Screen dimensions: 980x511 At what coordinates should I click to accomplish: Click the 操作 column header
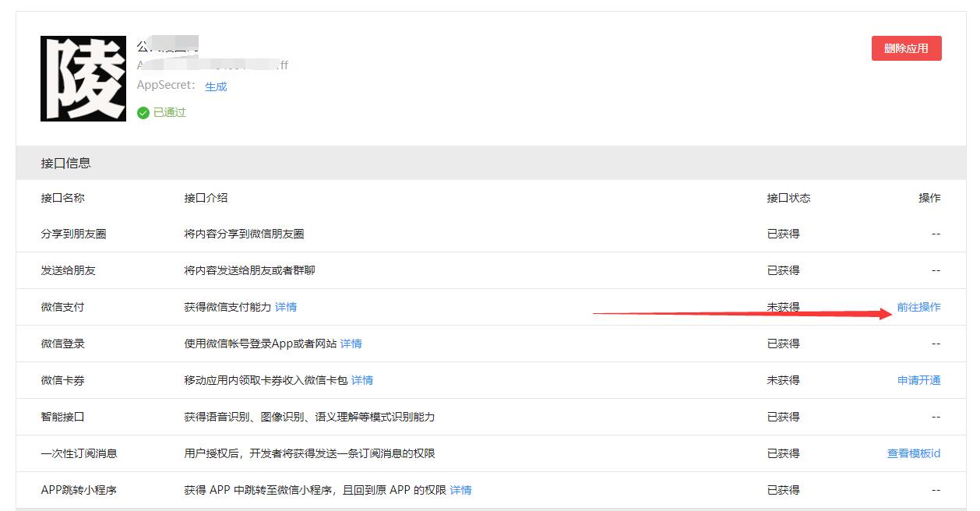click(x=930, y=198)
